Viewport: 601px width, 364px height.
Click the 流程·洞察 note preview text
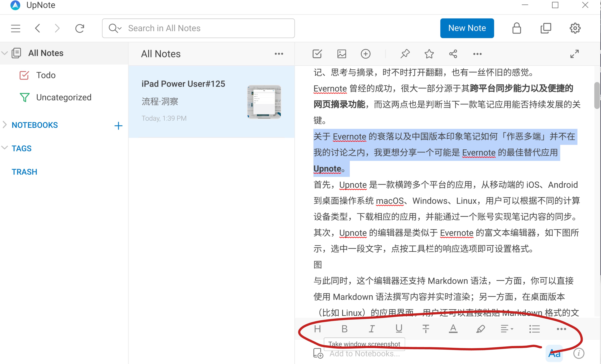(160, 101)
